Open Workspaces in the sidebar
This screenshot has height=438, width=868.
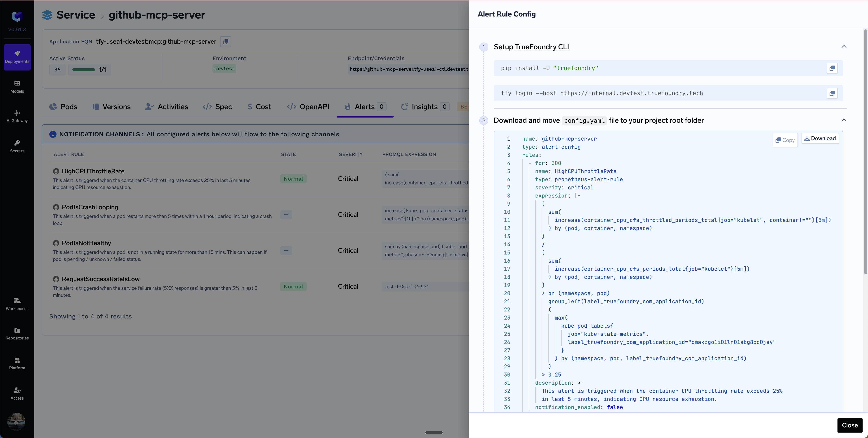click(x=17, y=304)
